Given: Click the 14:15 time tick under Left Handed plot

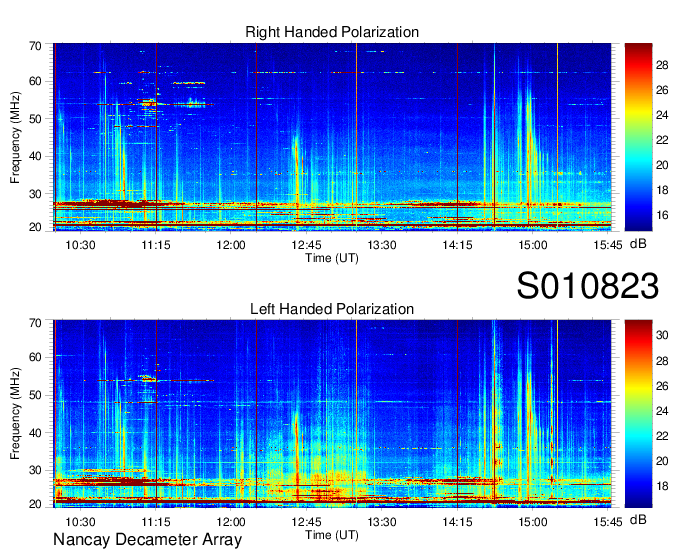Looking at the screenshot, I should point(458,522).
